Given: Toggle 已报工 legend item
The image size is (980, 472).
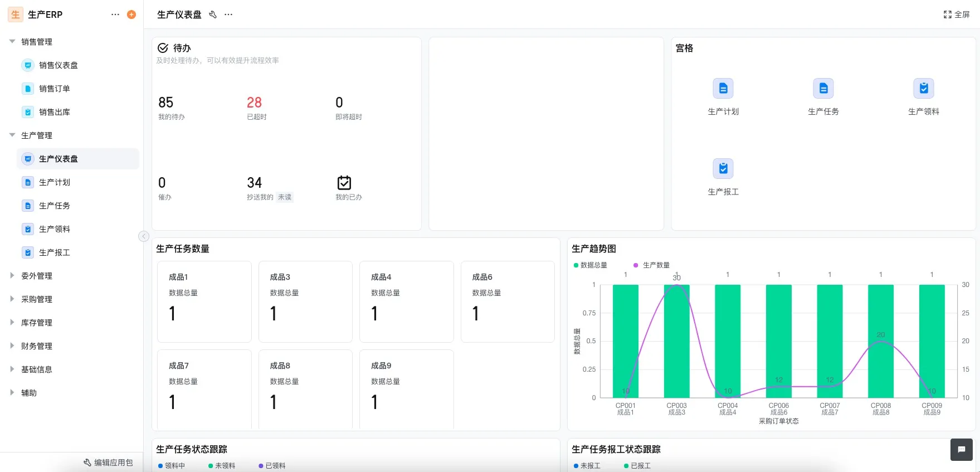Looking at the screenshot, I should pyautogui.click(x=637, y=466).
